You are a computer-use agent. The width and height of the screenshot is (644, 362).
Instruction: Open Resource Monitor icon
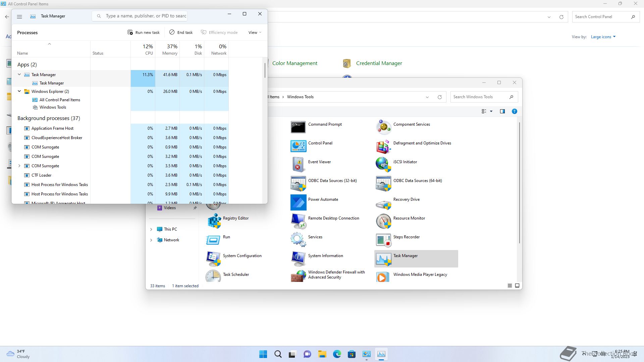coord(383,221)
